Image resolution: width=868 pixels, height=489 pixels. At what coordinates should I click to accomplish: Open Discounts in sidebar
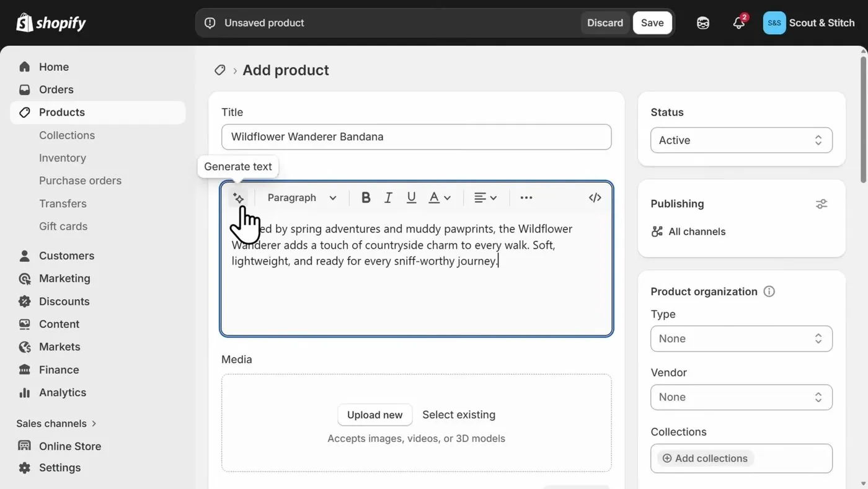coord(98,302)
